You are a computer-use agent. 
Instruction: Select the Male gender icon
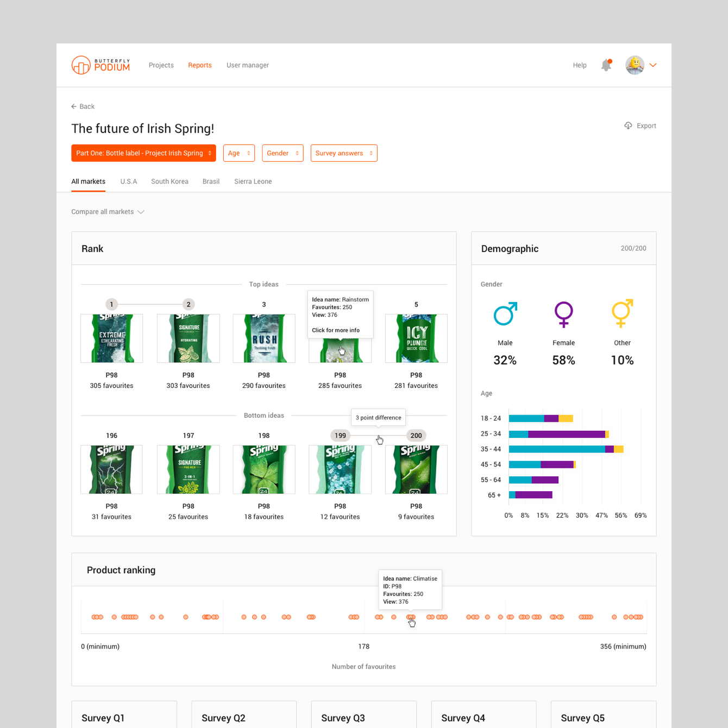(505, 313)
